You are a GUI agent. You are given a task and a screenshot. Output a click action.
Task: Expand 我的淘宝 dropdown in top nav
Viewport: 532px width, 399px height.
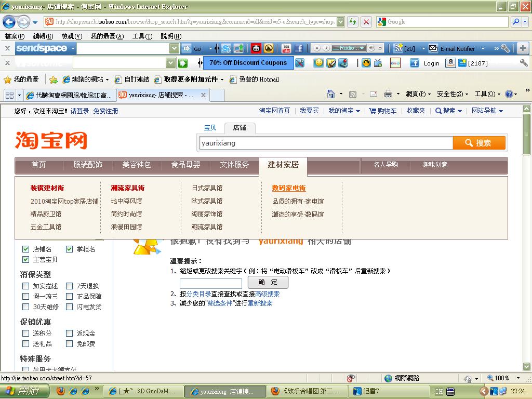358,111
